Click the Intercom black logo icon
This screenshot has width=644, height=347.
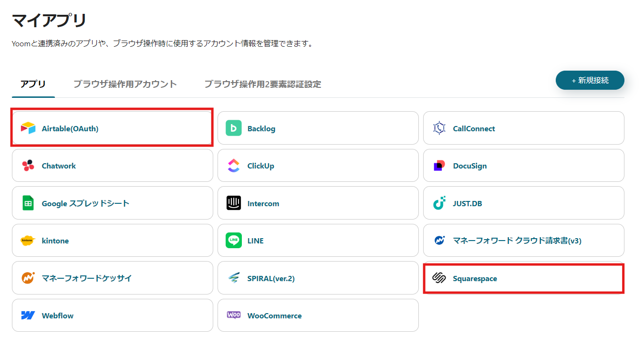click(x=234, y=203)
